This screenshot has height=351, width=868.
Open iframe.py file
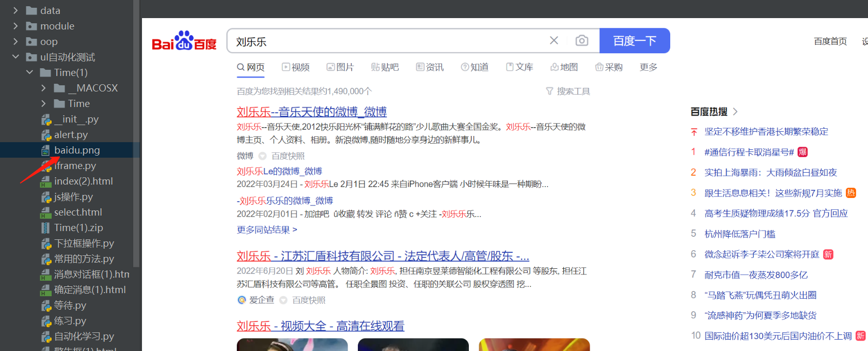click(x=69, y=166)
